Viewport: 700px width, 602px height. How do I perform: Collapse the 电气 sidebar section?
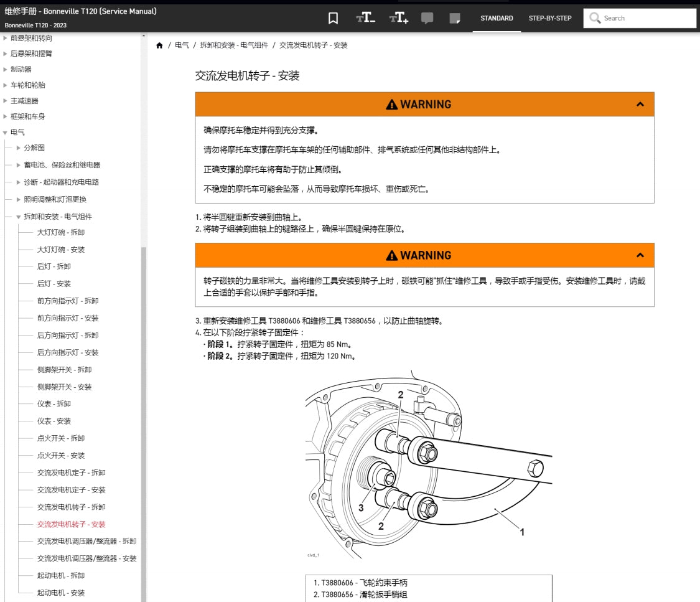[x=6, y=132]
